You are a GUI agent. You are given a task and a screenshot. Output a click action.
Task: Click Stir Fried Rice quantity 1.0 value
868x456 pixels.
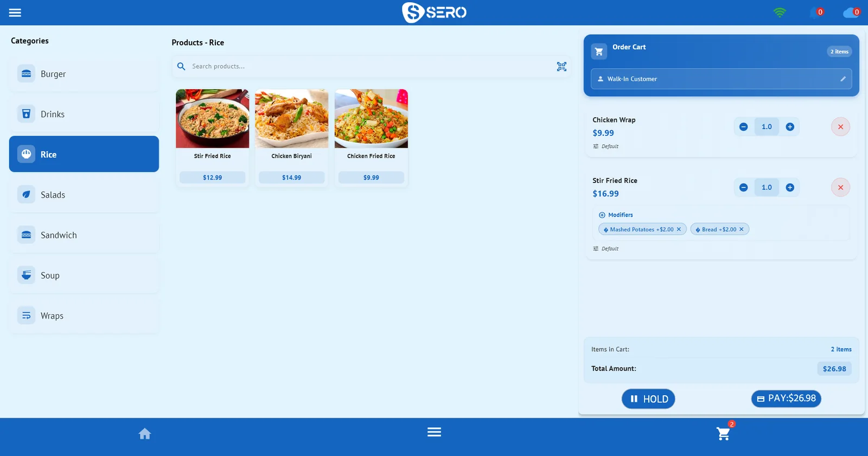pyautogui.click(x=767, y=187)
